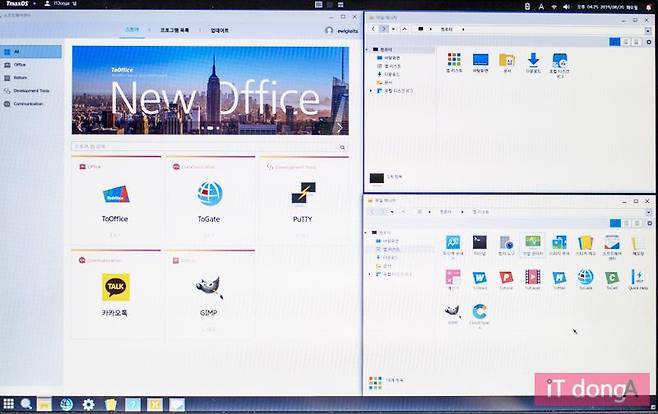This screenshot has width=658, height=414.
Task: Open address bar dropdown in upper file manager
Action: (649, 30)
